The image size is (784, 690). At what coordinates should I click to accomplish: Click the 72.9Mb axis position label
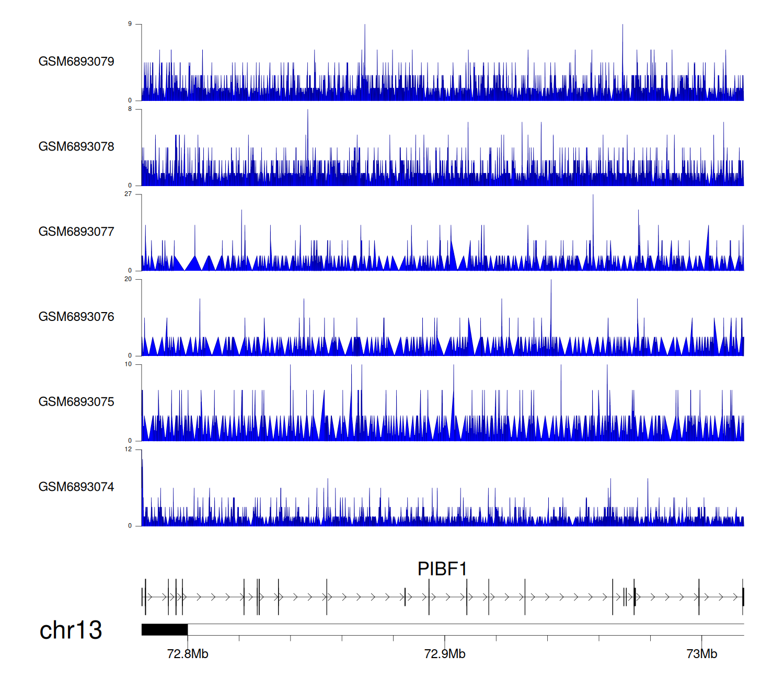445,654
